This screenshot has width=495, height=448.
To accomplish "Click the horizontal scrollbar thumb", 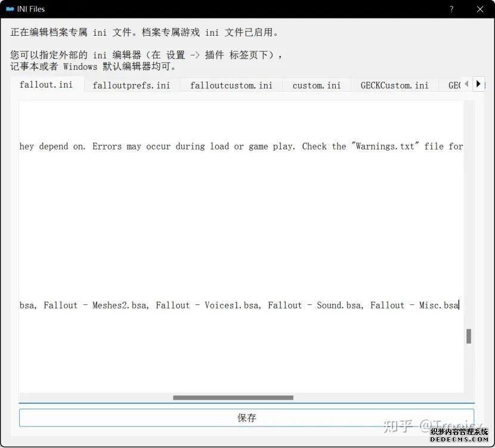I will tap(233, 397).
